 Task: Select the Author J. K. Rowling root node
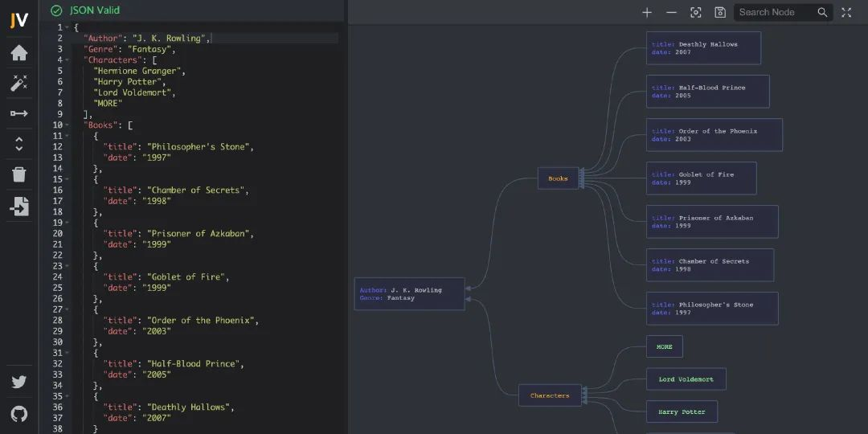pyautogui.click(x=409, y=294)
